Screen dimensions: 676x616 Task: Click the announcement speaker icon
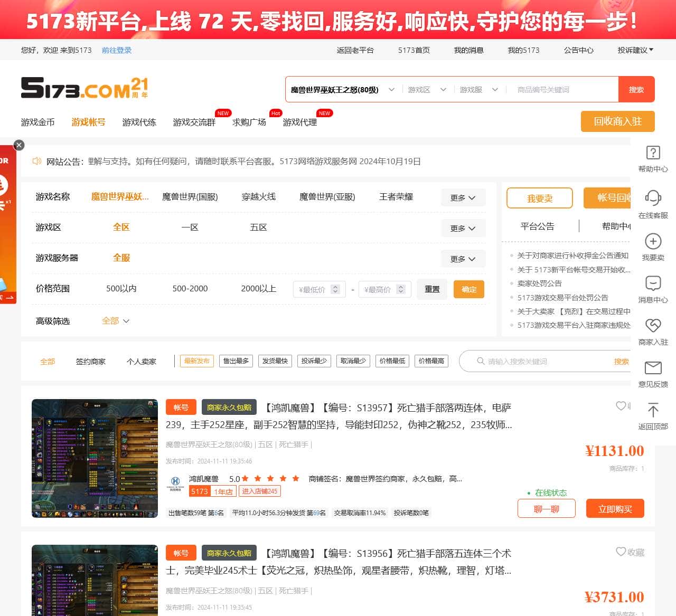[x=36, y=161]
